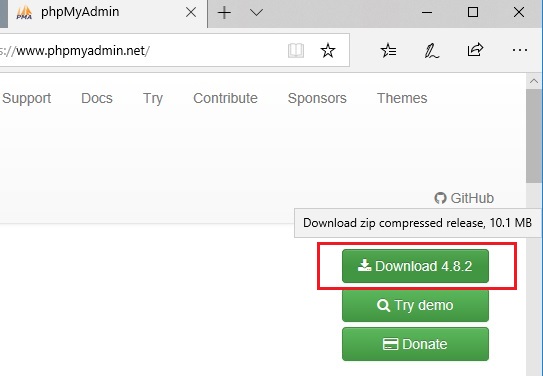Open the Sponsors menu item

point(317,99)
